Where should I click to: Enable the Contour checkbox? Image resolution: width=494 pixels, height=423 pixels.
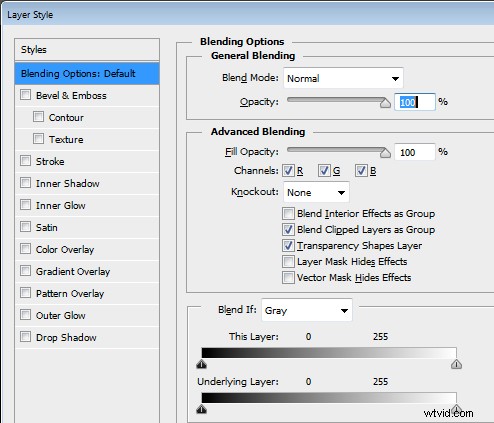pos(38,117)
